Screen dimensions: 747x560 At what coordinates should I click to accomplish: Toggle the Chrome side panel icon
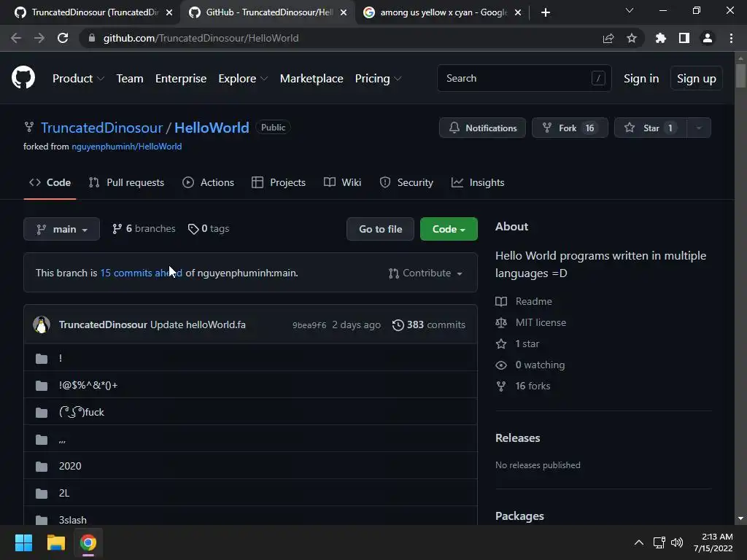pos(684,38)
